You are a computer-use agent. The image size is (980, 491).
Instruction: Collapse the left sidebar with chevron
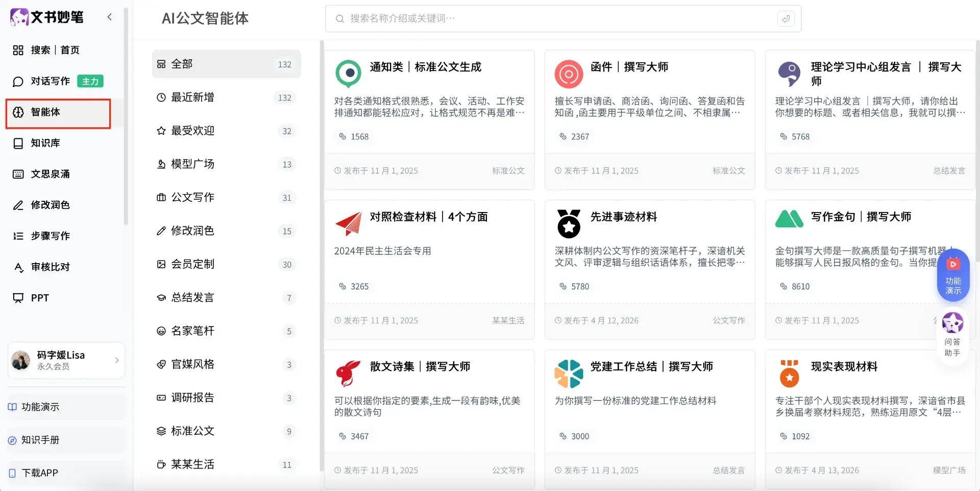coord(109,17)
